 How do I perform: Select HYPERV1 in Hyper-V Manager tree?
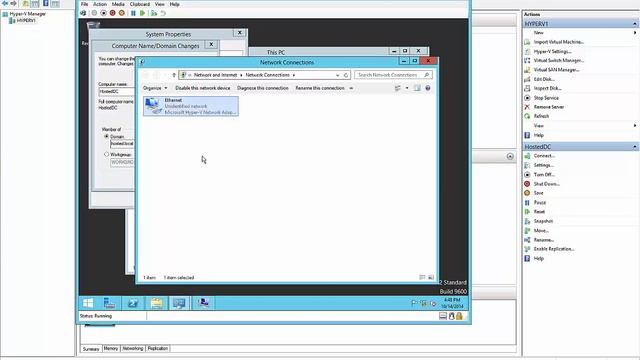click(26, 20)
